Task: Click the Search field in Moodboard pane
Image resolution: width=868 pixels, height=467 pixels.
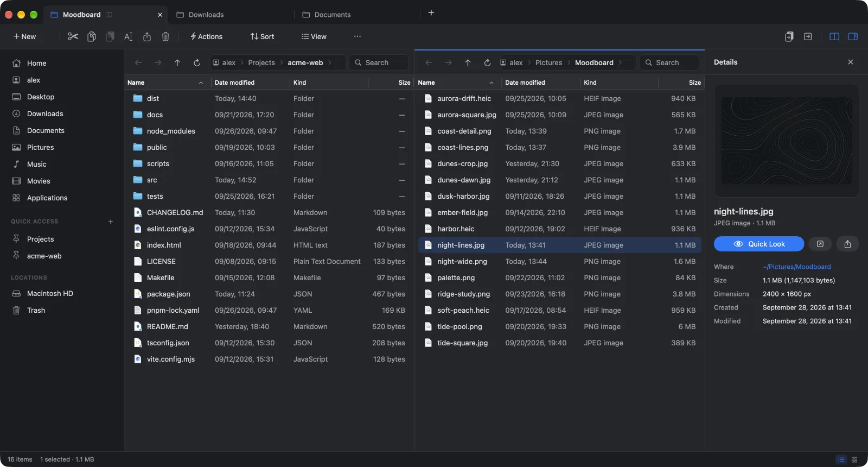Action: pos(669,62)
